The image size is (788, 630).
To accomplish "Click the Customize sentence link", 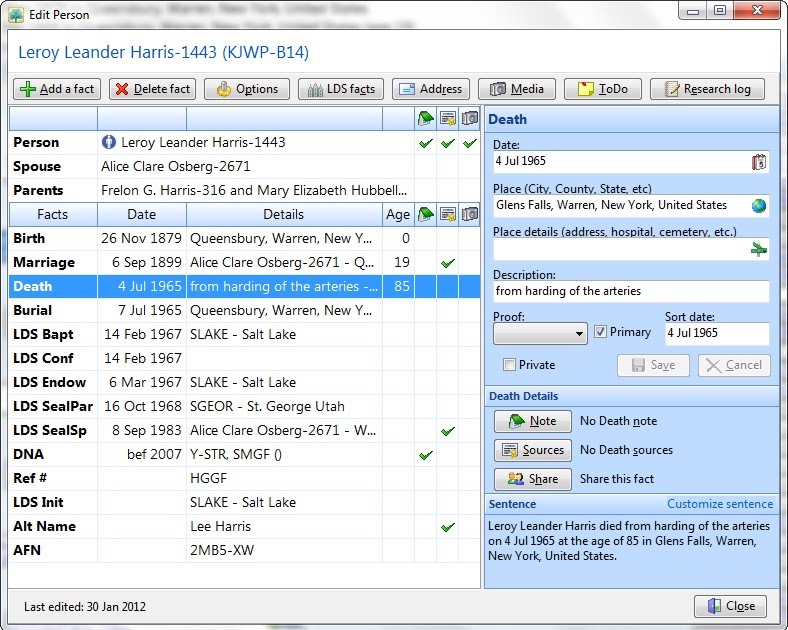I will [719, 504].
